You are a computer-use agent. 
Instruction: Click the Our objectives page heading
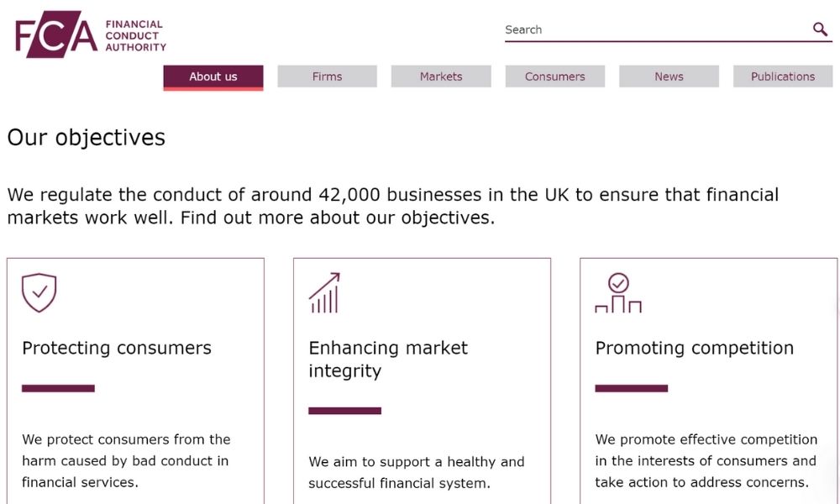tap(87, 138)
